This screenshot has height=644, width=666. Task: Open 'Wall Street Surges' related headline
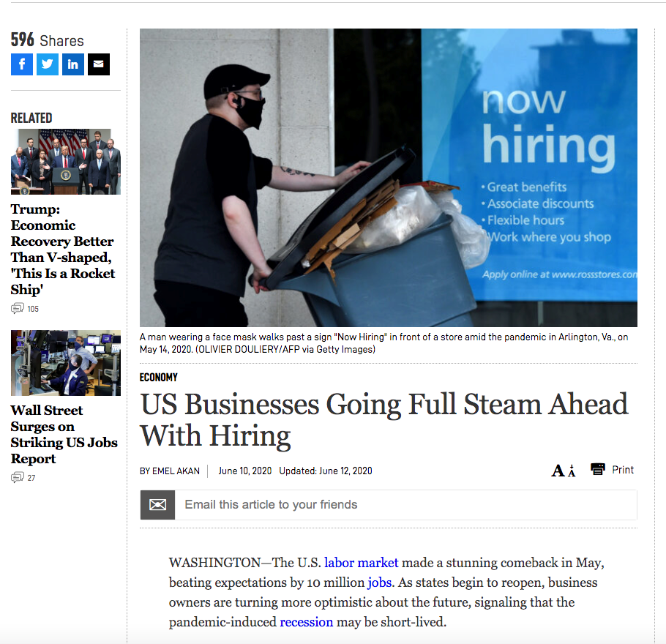[64, 435]
